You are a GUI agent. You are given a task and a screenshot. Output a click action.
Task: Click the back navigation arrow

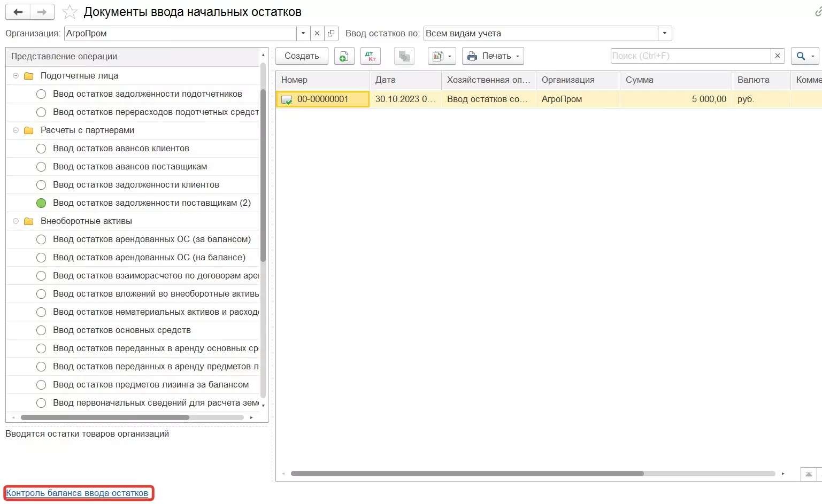click(x=18, y=12)
